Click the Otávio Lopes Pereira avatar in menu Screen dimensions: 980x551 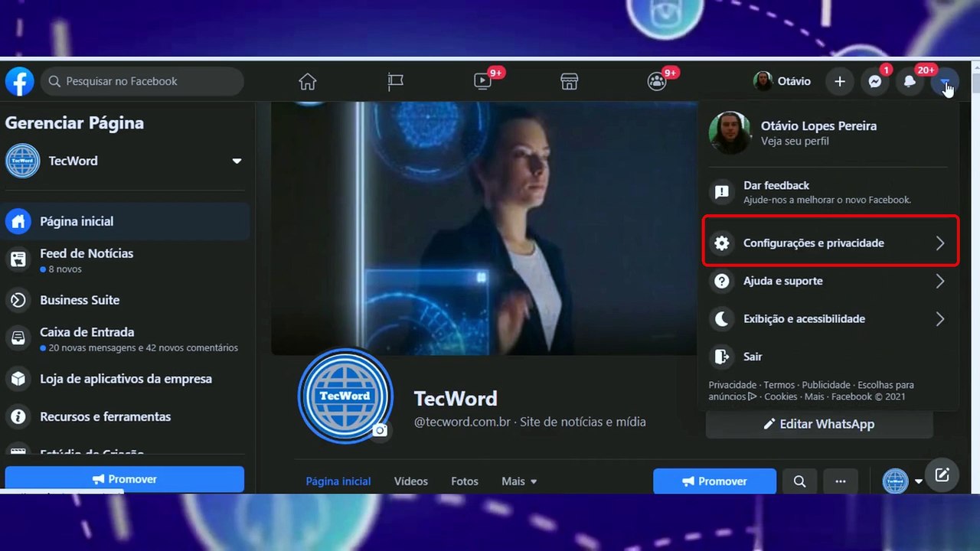(730, 132)
